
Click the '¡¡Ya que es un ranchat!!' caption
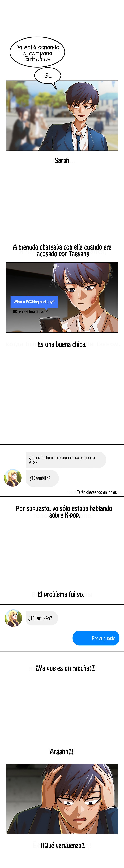tap(65, 668)
